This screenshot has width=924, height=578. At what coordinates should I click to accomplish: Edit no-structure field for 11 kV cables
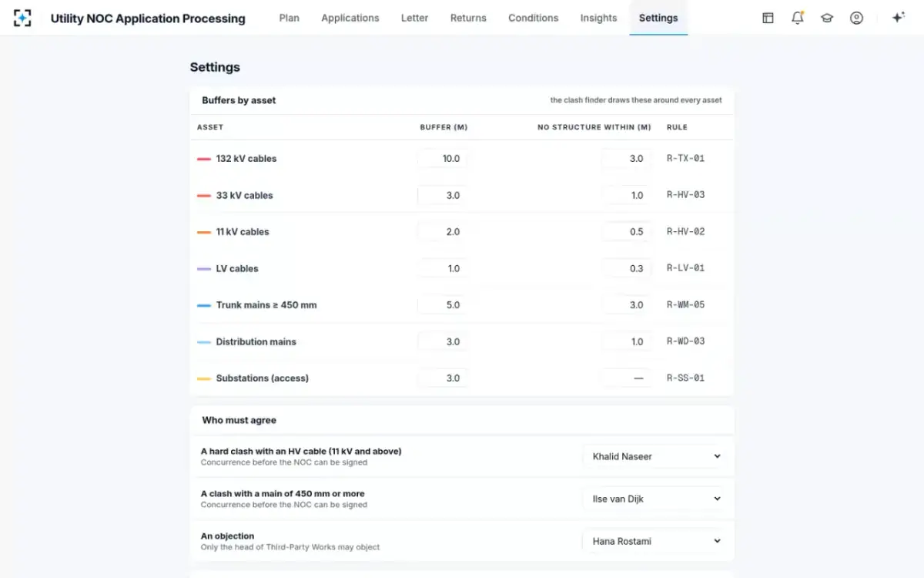coord(626,232)
